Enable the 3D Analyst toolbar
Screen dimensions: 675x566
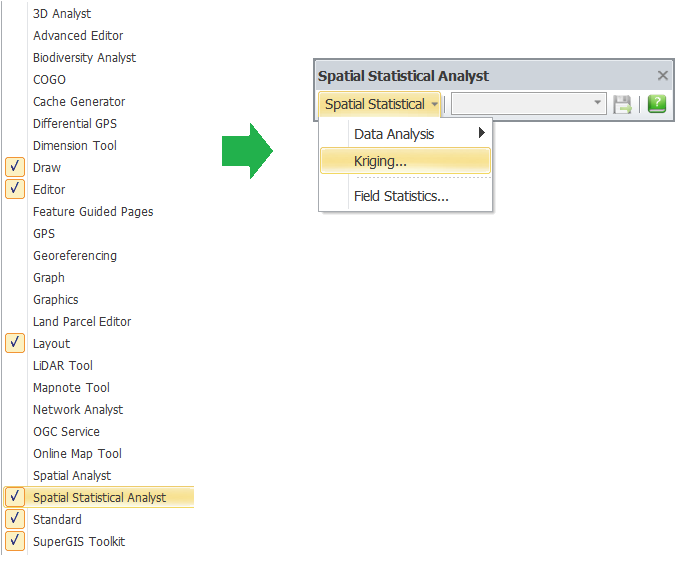62,14
